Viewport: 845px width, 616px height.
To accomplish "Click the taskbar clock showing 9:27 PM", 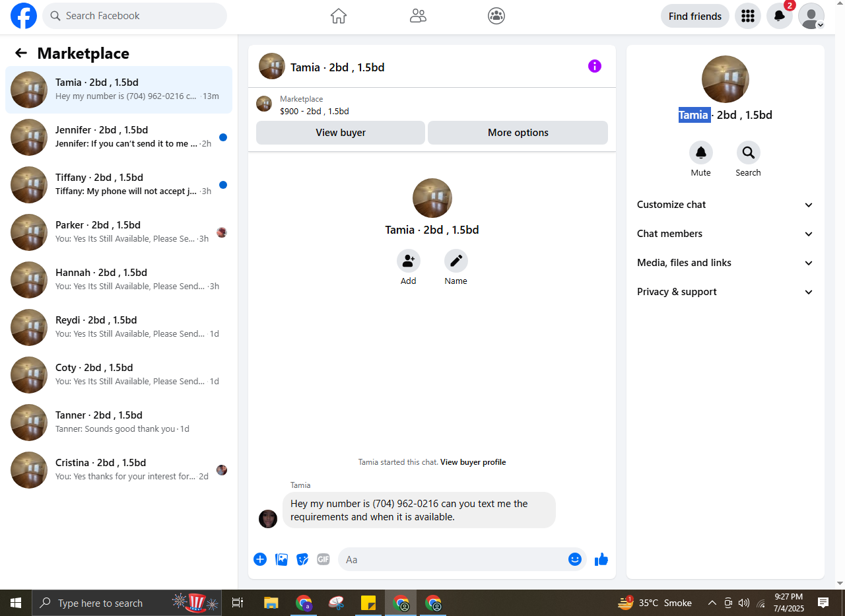I will [788, 603].
